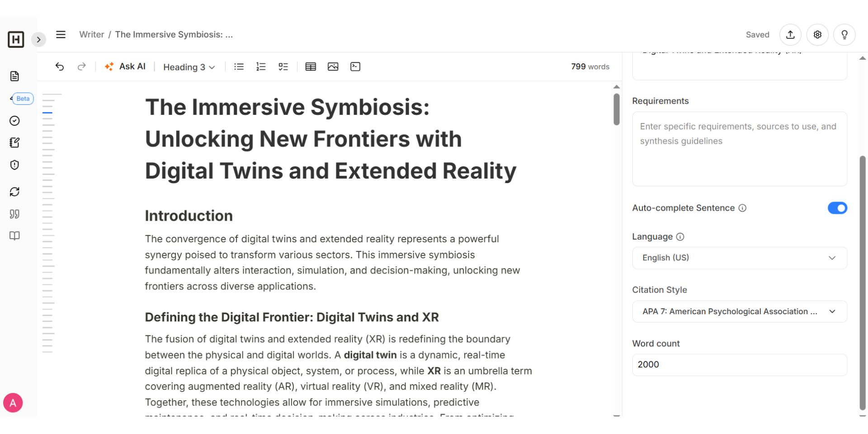Image resolution: width=868 pixels, height=434 pixels.
Task: Insert a numbered list
Action: point(261,67)
